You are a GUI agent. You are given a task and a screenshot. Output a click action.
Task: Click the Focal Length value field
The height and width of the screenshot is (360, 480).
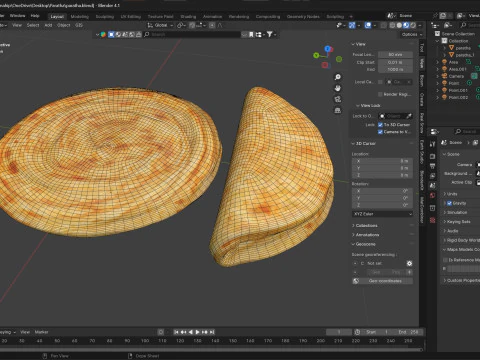(x=395, y=54)
